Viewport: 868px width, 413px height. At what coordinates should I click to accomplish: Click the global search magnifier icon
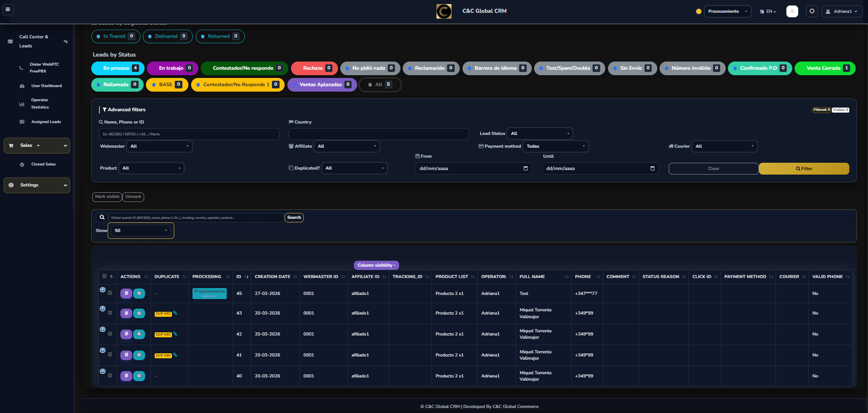pyautogui.click(x=102, y=217)
